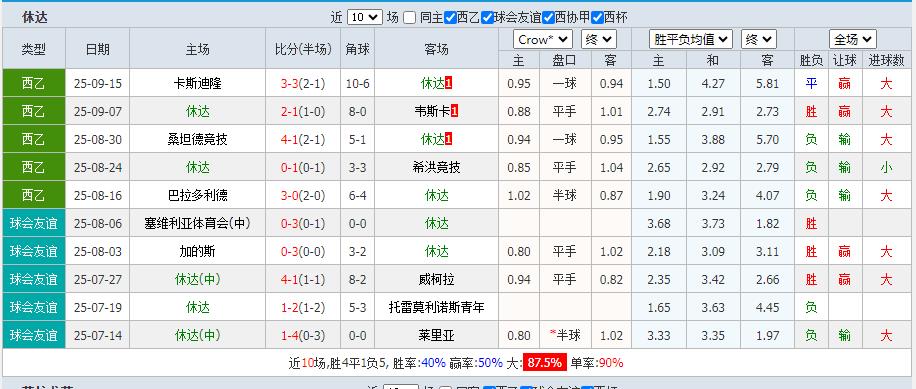Click the 2-1(1-0) score on 25-09-07
This screenshot has width=916, height=389.
(x=303, y=111)
